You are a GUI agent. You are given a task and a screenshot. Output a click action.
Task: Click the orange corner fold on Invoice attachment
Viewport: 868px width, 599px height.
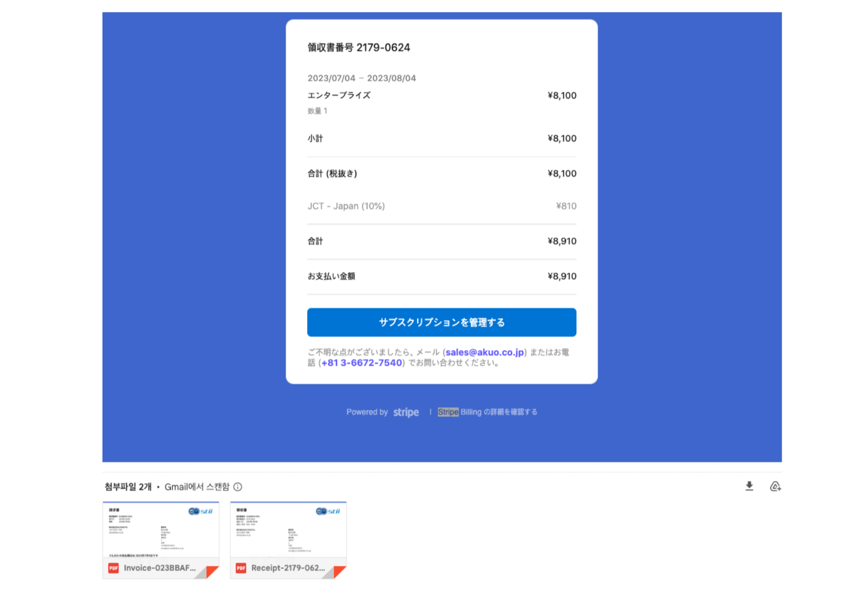(212, 570)
